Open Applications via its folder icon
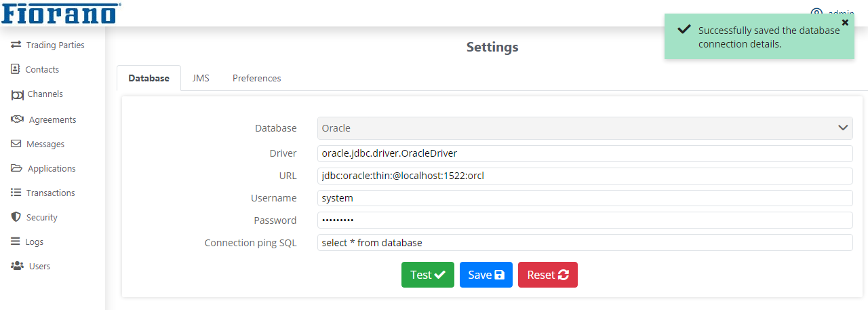 (16, 168)
